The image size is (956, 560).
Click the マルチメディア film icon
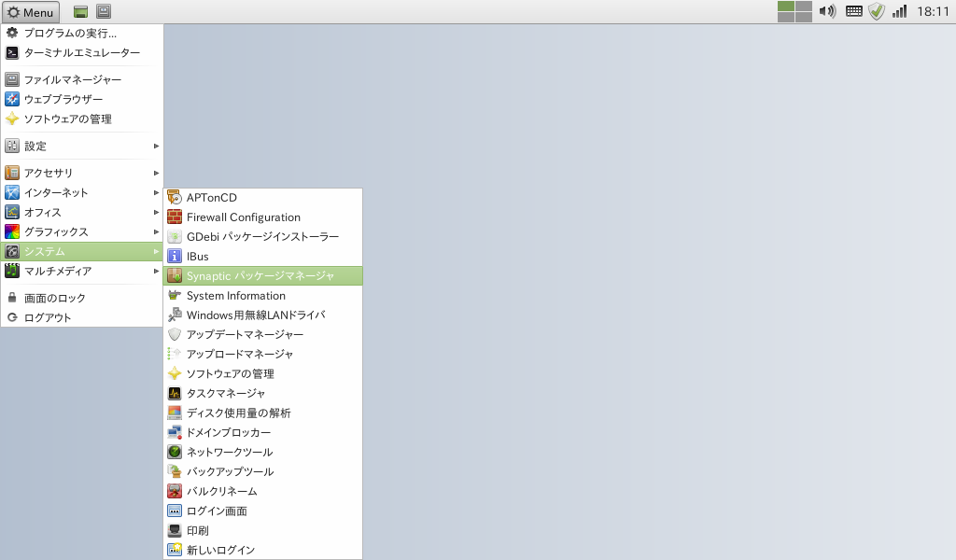[12, 271]
